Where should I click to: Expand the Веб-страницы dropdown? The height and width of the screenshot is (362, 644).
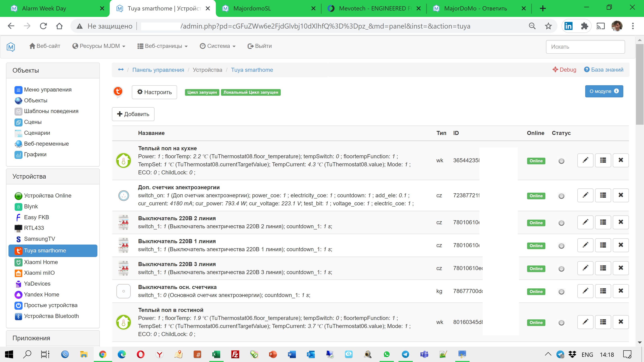(x=164, y=46)
